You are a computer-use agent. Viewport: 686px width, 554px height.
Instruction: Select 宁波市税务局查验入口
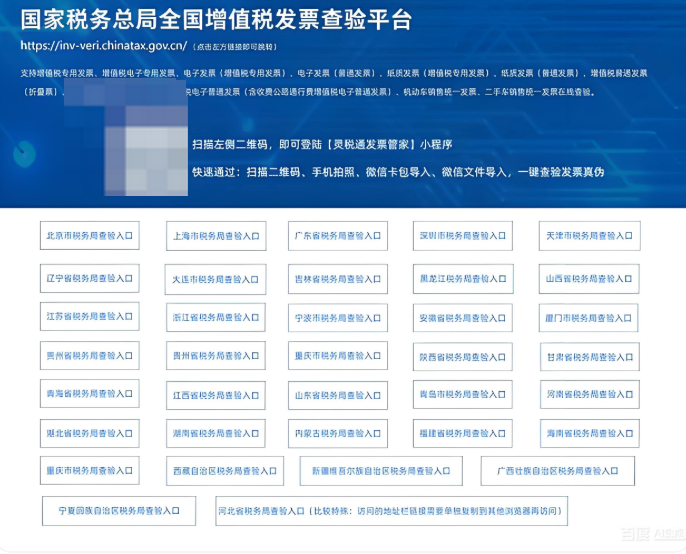(x=338, y=318)
